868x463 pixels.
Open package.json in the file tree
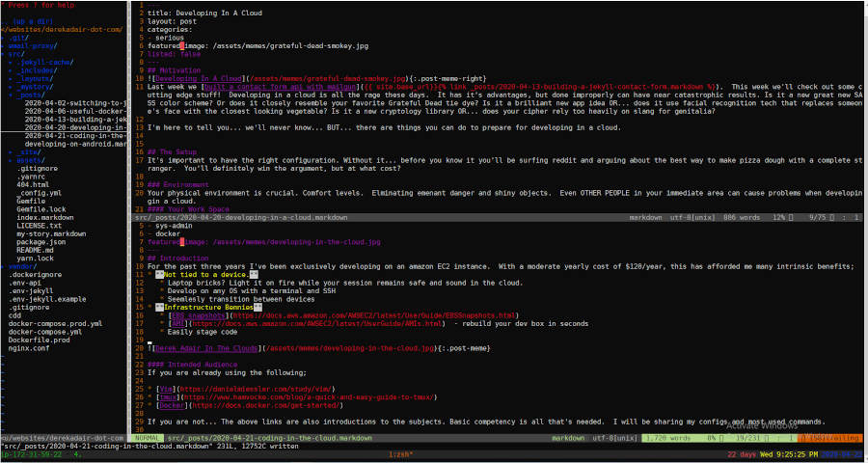click(x=44, y=241)
